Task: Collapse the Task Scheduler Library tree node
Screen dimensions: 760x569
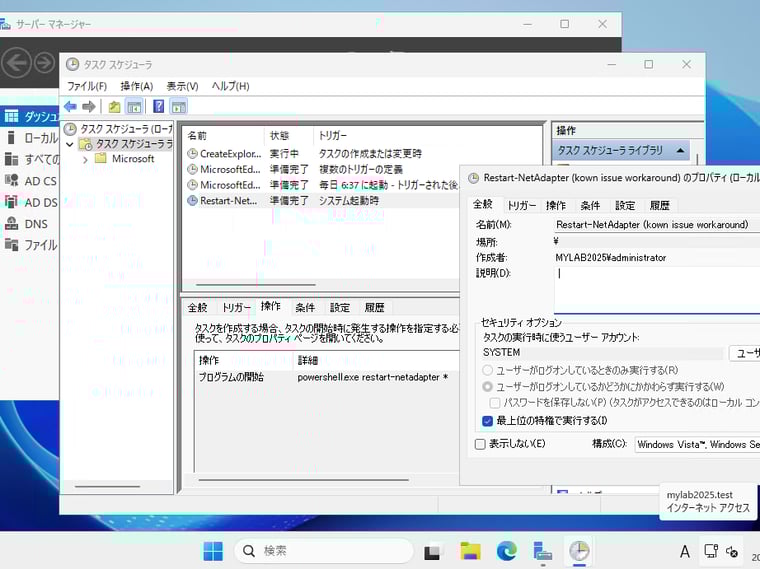Action: coord(70,144)
